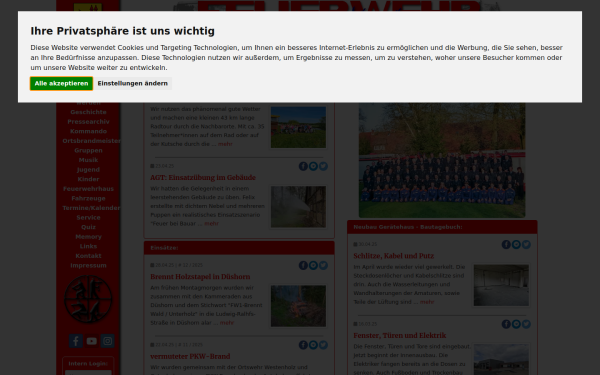Go to the Kommando page

[x=88, y=131]
